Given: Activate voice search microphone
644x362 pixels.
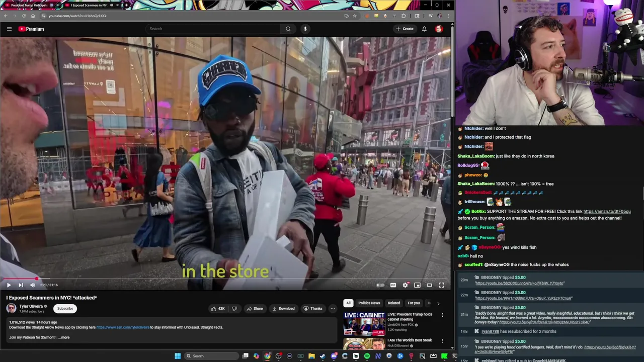Looking at the screenshot, I should coord(305,29).
